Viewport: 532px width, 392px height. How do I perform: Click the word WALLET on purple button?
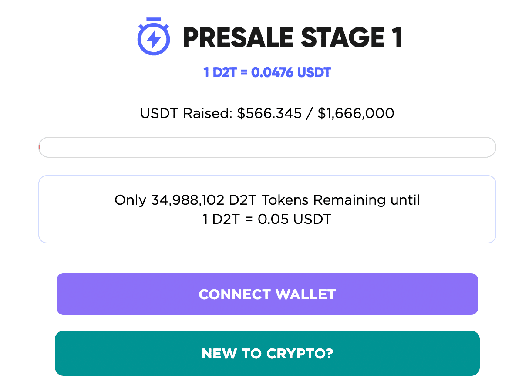306,294
